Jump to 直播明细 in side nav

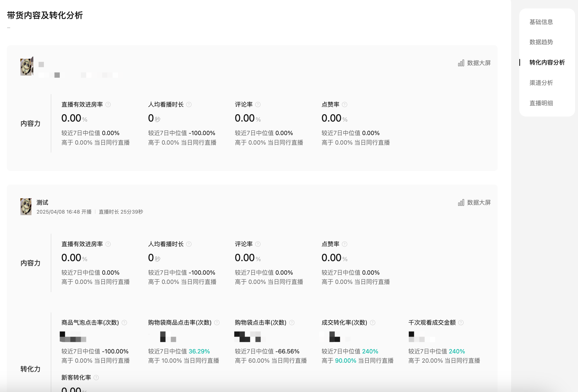coord(541,103)
